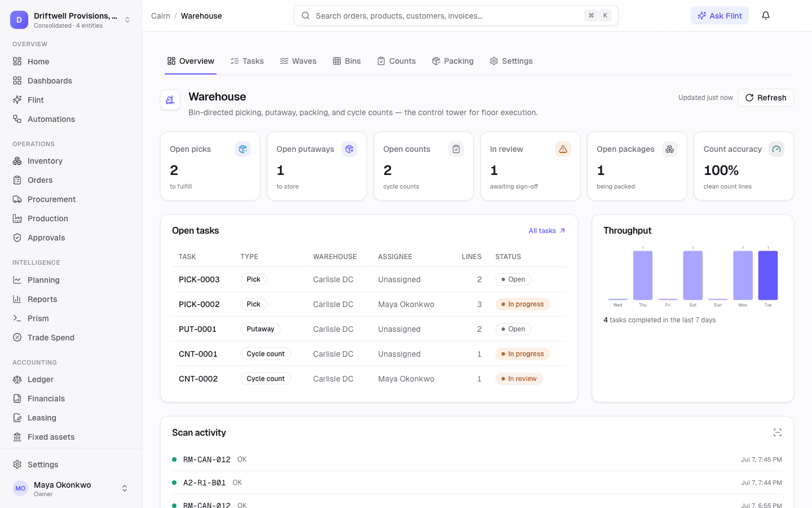Open the Ledger
Image resolution: width=812 pixels, height=508 pixels.
pos(70,379)
